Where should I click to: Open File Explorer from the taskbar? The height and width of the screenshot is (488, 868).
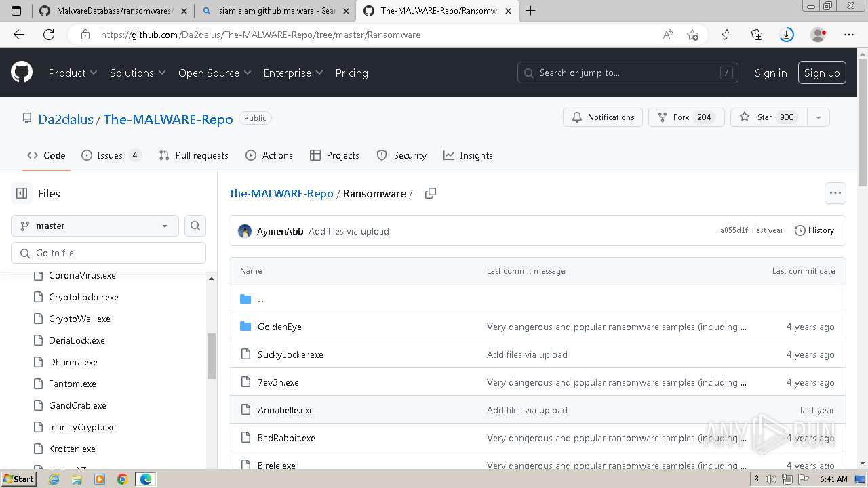[77, 479]
